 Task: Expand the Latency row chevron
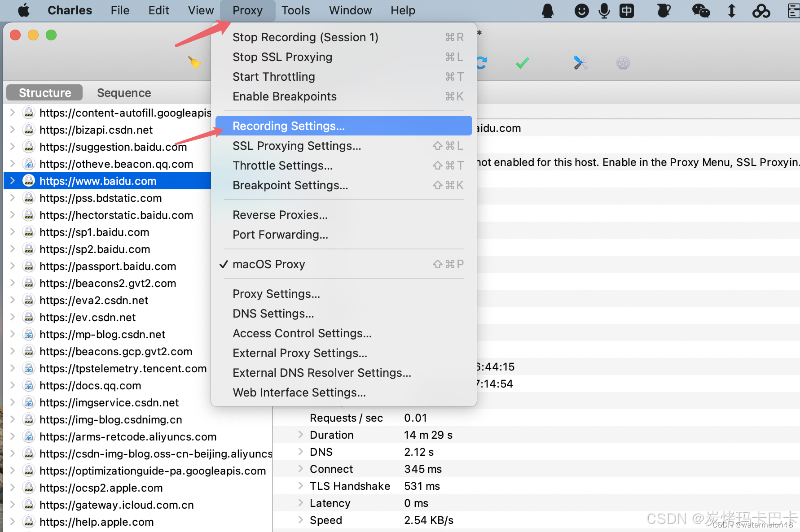click(x=300, y=503)
